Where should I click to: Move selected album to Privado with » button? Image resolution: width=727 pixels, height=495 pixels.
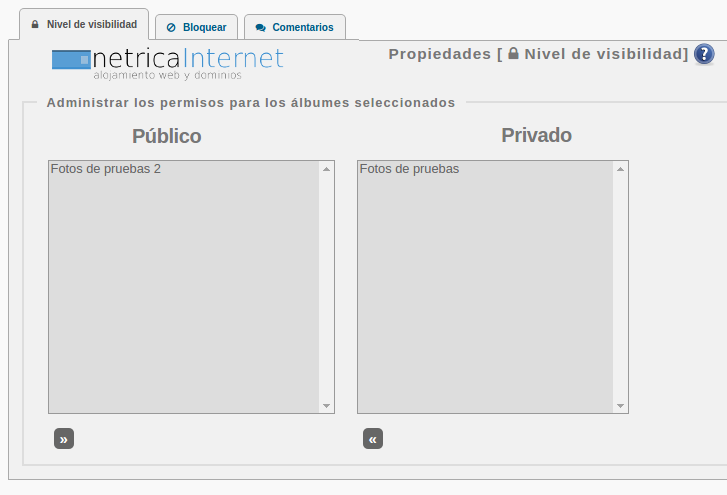point(64,439)
